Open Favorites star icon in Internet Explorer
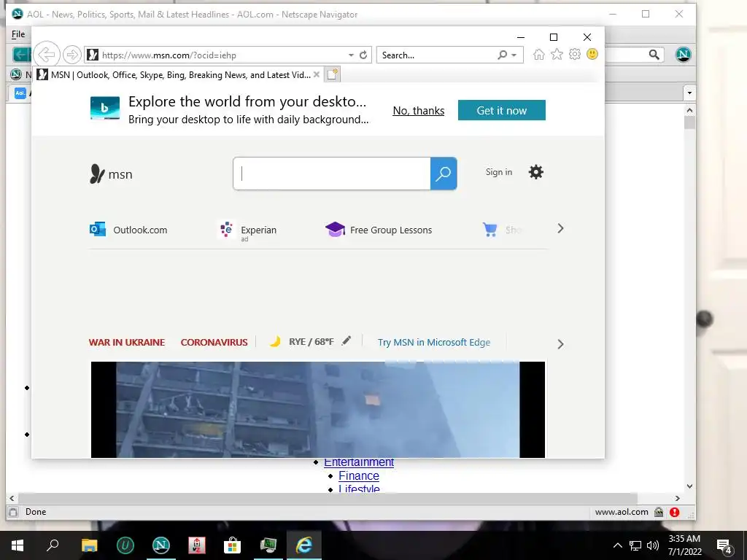The height and width of the screenshot is (560, 747). click(557, 54)
